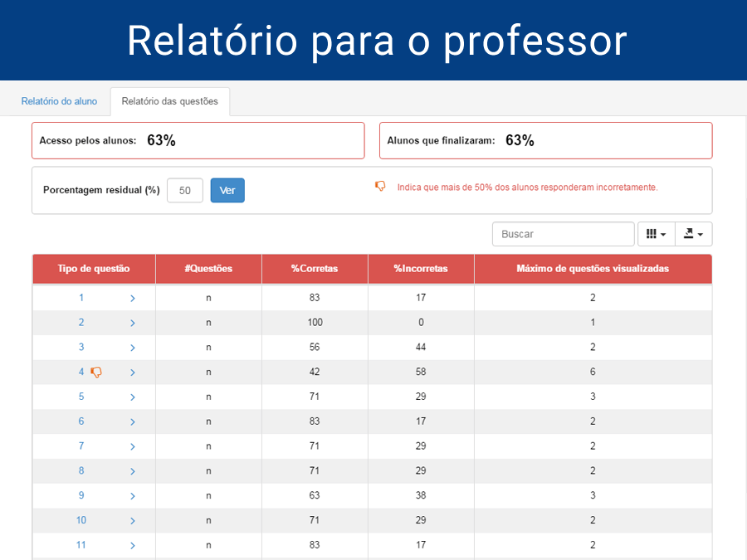The width and height of the screenshot is (747, 560).
Task: Click the Acesso pelos alunos 63% box
Action: (x=198, y=140)
